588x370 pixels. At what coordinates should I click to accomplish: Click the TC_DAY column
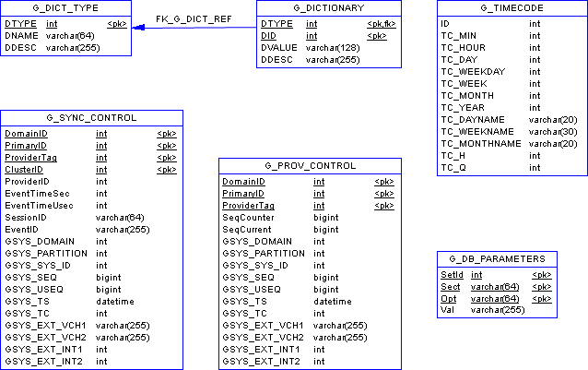(x=459, y=60)
